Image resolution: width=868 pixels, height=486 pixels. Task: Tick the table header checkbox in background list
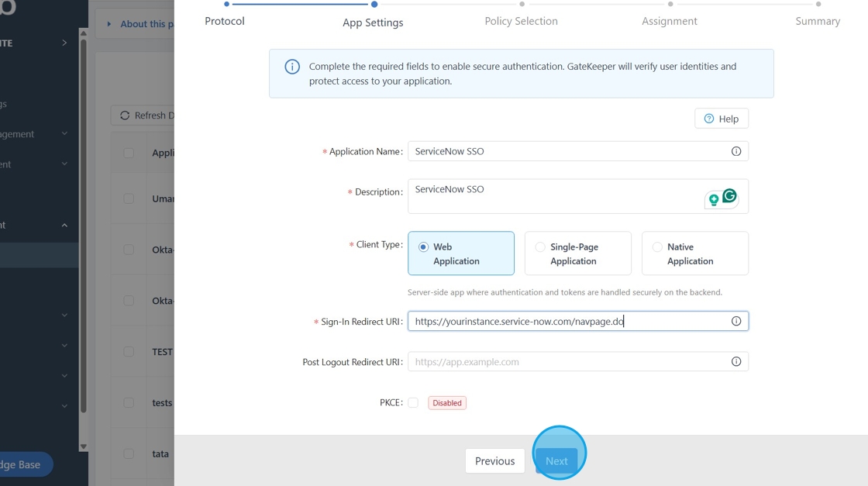(x=129, y=153)
